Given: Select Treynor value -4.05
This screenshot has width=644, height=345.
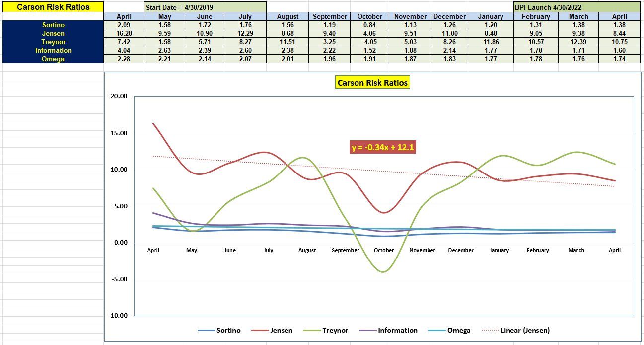Looking at the screenshot, I should pos(370,42).
